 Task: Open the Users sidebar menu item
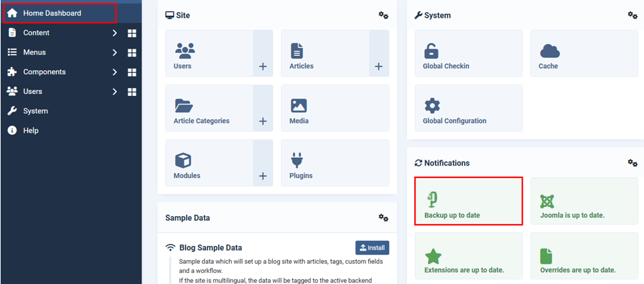[32, 91]
